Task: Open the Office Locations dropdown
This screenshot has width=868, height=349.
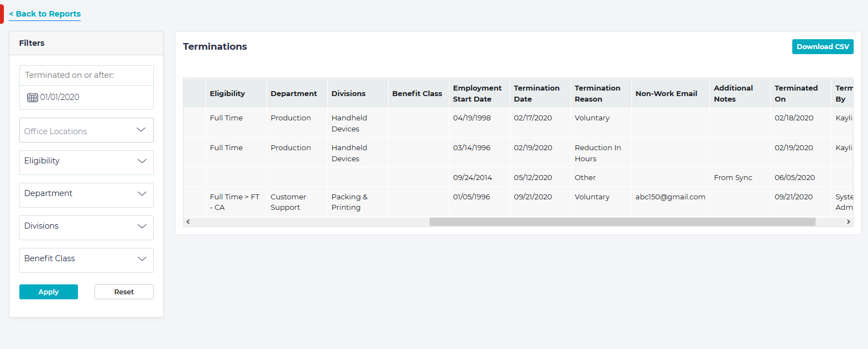Action: pos(86,130)
